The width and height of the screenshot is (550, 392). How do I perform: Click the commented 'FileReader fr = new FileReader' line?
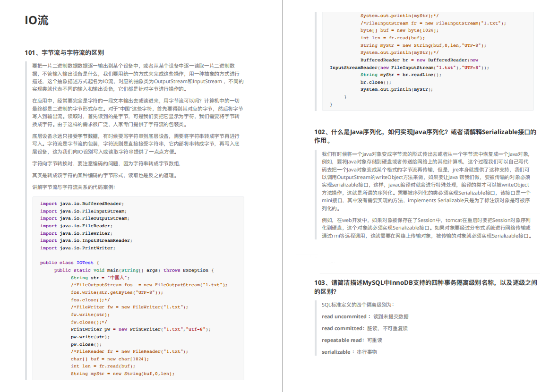point(129,351)
